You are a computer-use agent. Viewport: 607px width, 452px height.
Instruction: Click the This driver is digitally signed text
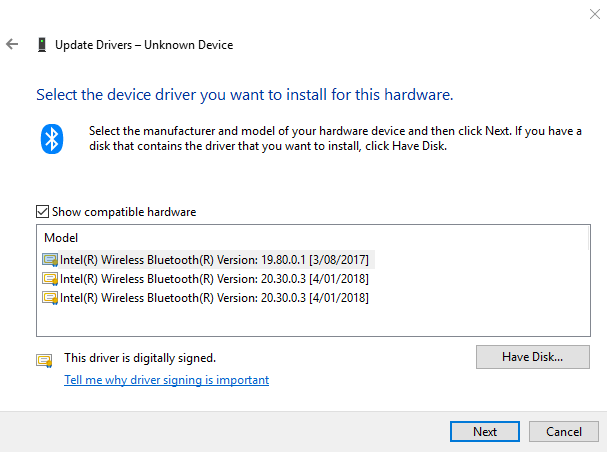[140, 357]
